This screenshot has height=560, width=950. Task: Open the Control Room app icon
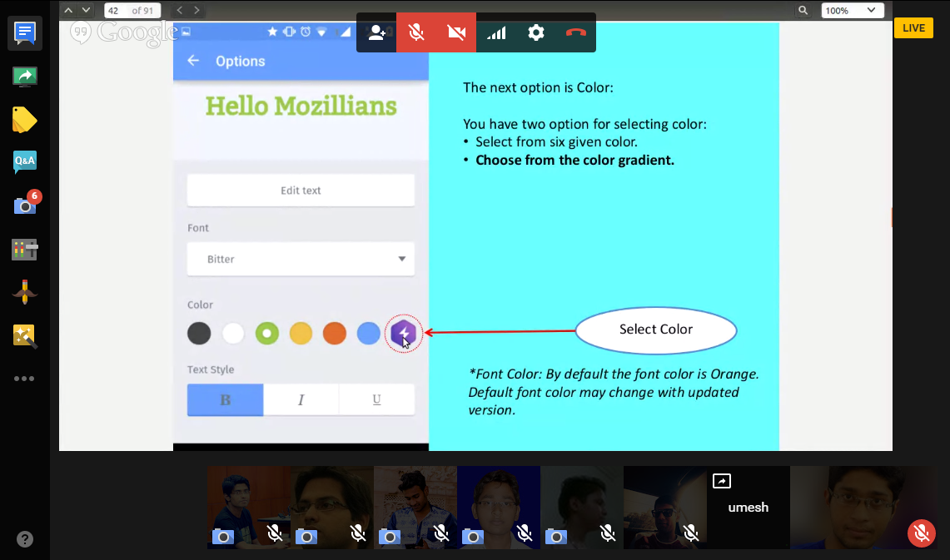(x=25, y=249)
